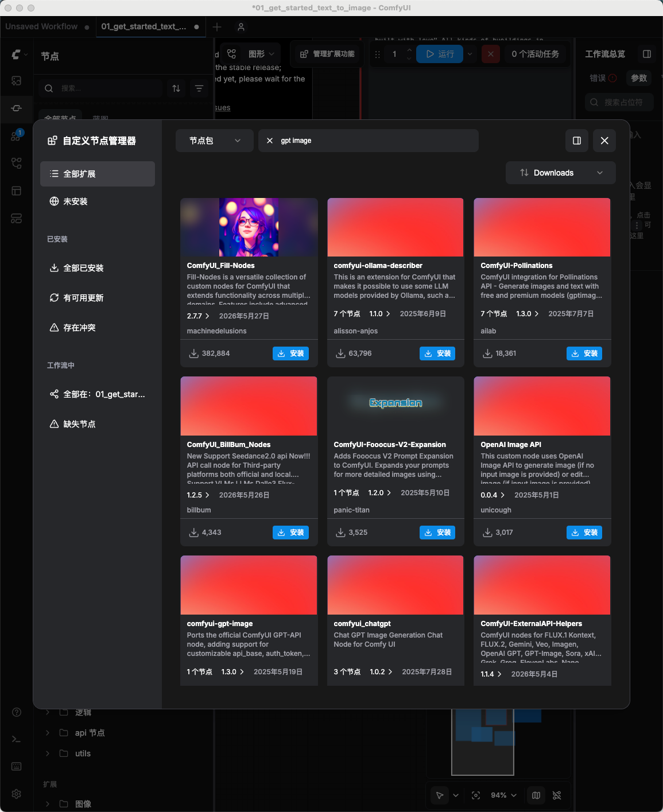
Task: Click the Fooocus Expansion card thumbnail
Action: (396, 406)
